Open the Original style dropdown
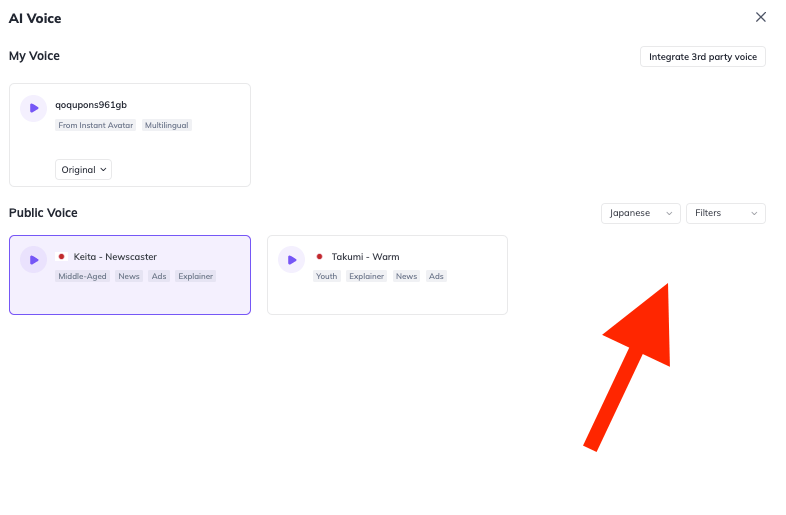Viewport: 786px width, 515px height. tap(83, 169)
